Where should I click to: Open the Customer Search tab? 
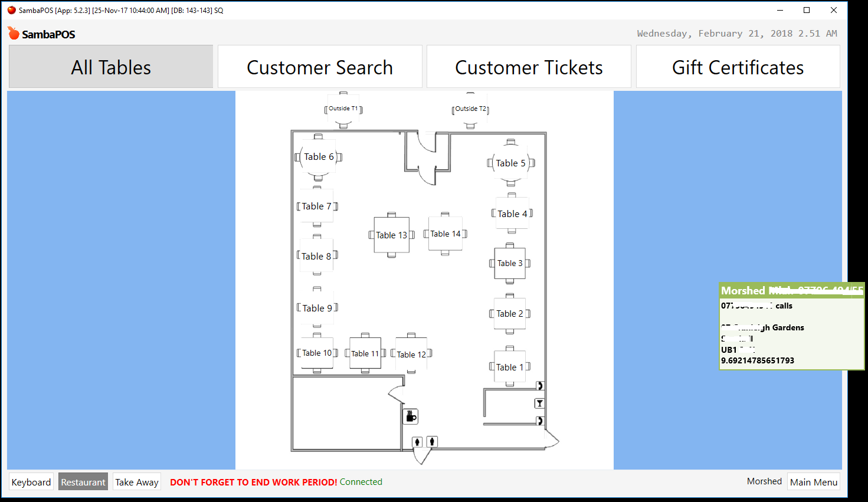(320, 67)
